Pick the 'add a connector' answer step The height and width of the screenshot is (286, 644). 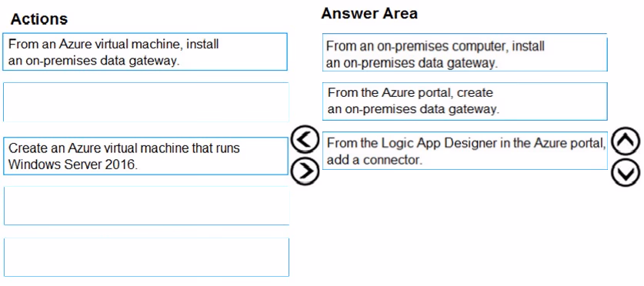[465, 150]
